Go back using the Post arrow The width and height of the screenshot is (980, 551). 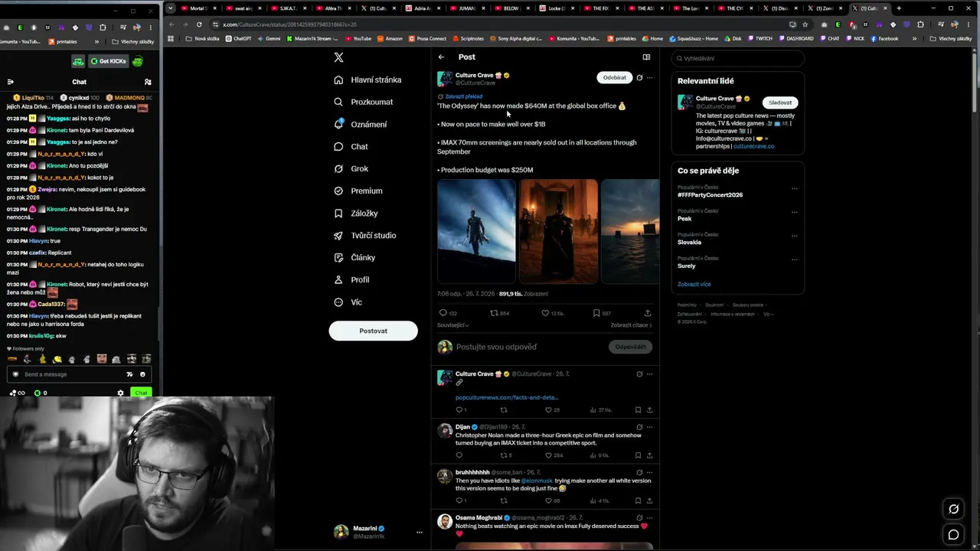tap(441, 57)
